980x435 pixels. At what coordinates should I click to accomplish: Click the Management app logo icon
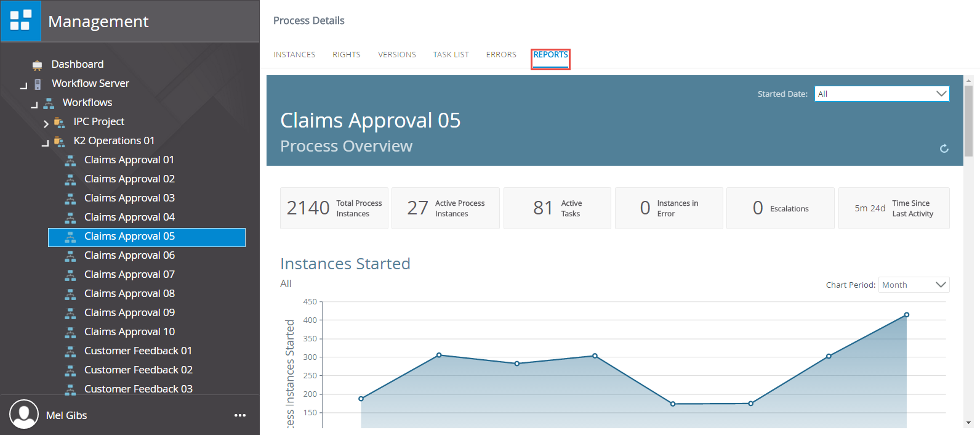click(x=21, y=21)
